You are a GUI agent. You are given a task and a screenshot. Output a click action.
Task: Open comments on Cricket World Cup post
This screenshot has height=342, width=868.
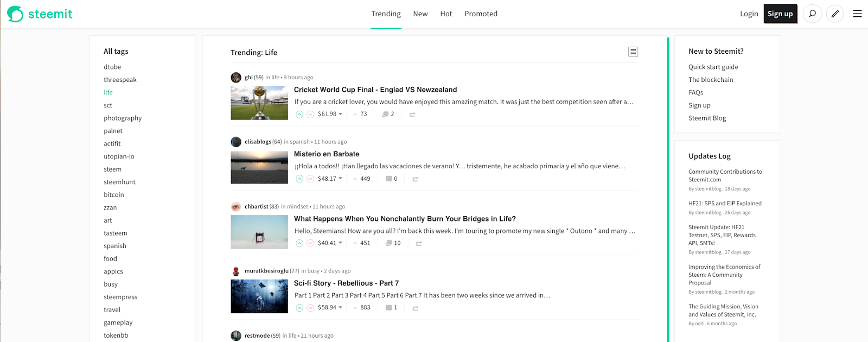[x=388, y=114]
